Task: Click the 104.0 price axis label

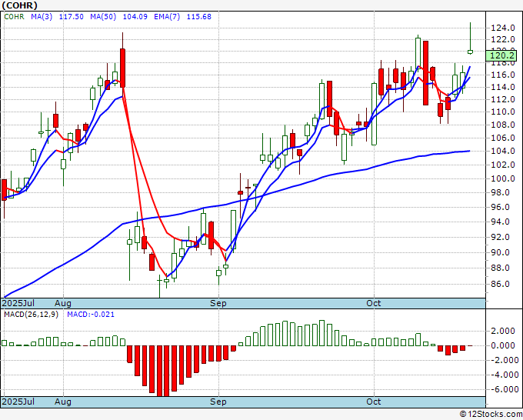Action: tap(503, 151)
